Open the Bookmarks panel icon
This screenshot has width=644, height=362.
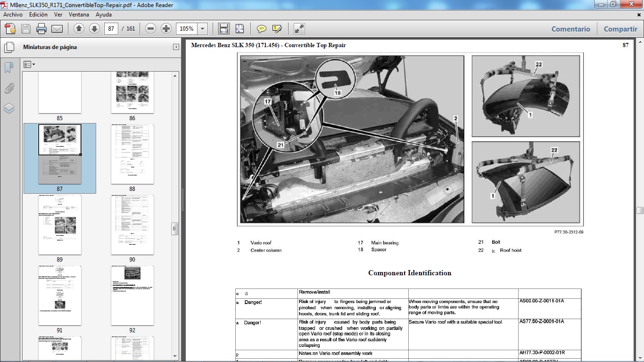tap(8, 67)
